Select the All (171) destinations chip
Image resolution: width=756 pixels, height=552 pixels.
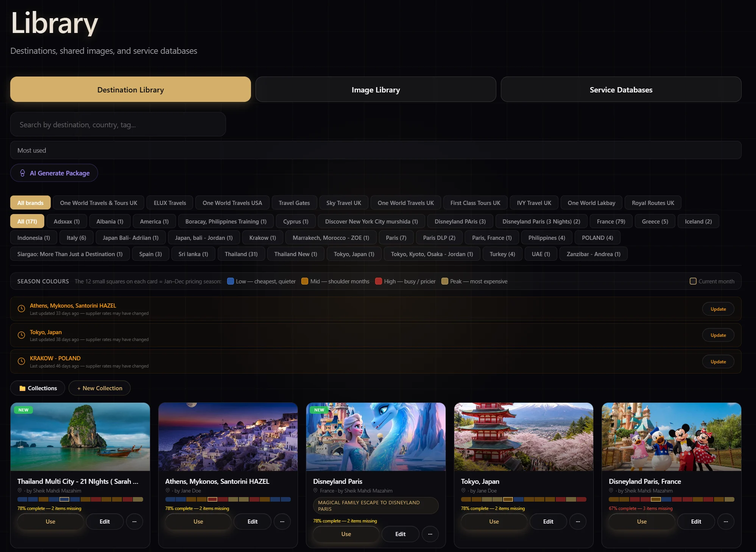click(x=27, y=221)
